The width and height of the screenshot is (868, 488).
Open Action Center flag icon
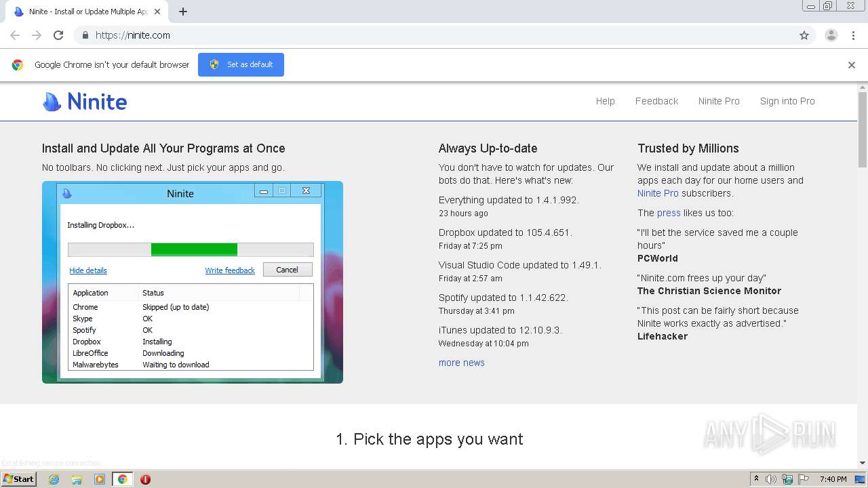tap(804, 479)
